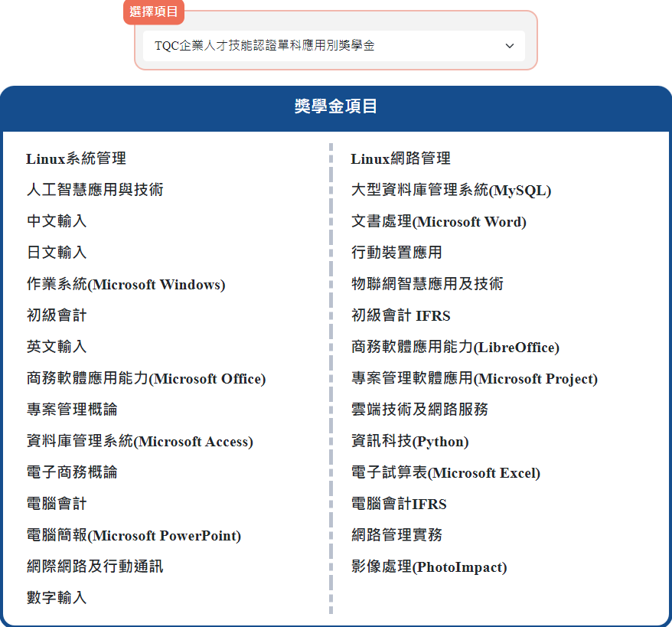Viewport: 672px width, 627px height.
Task: Click the 獎學金項目 header
Action: pos(336,106)
